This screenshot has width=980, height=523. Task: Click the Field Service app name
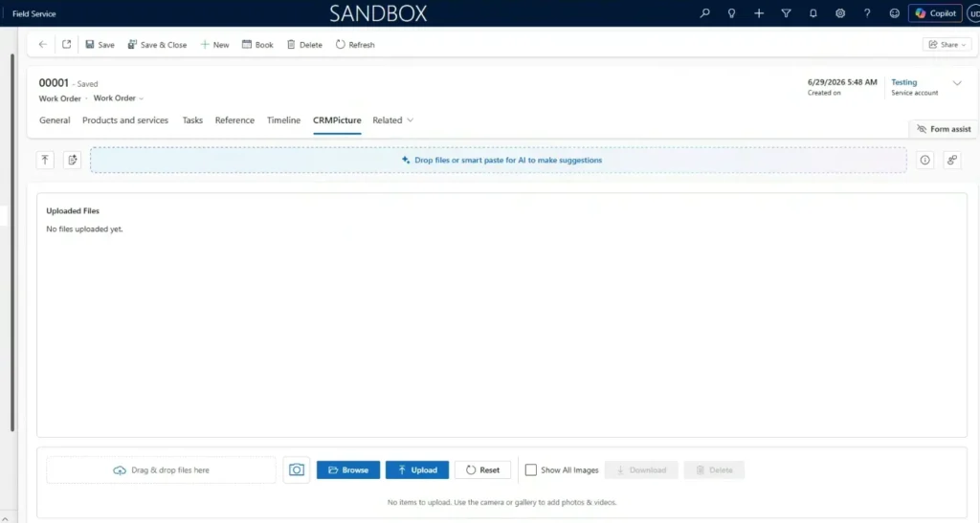tap(33, 13)
